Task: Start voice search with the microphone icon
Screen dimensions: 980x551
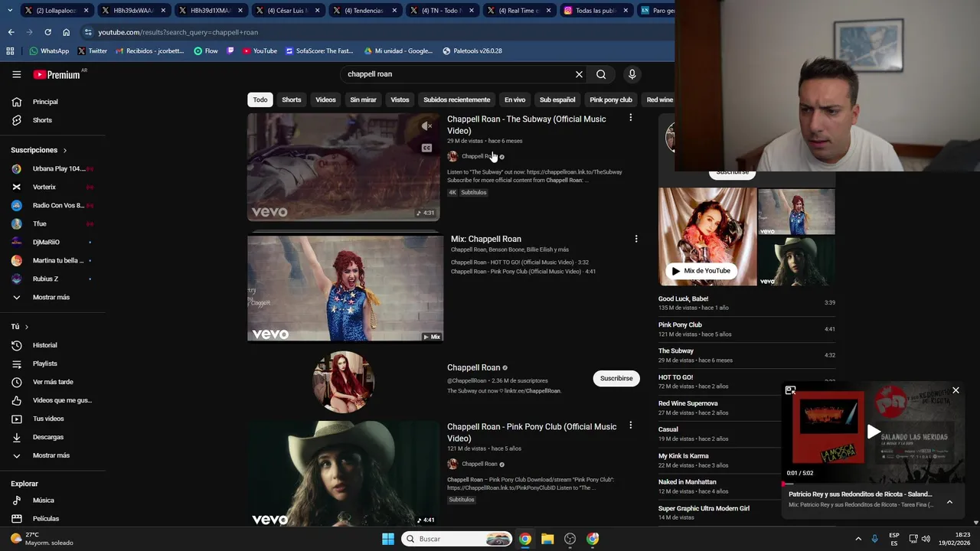Action: (632, 74)
